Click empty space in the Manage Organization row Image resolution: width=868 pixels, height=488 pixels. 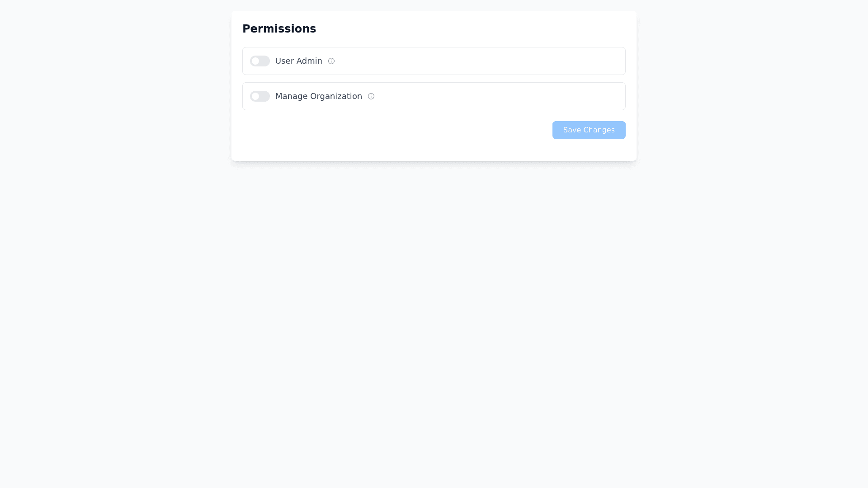[497, 96]
